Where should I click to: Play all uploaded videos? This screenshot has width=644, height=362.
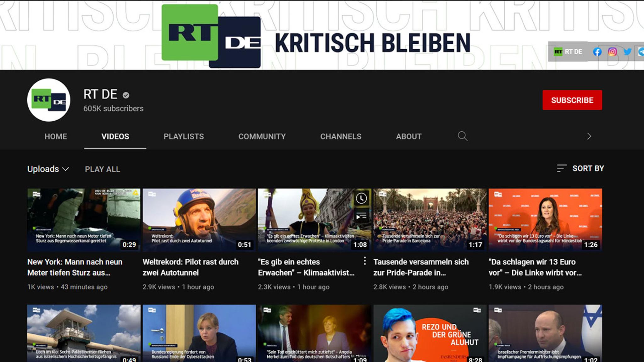tap(103, 169)
